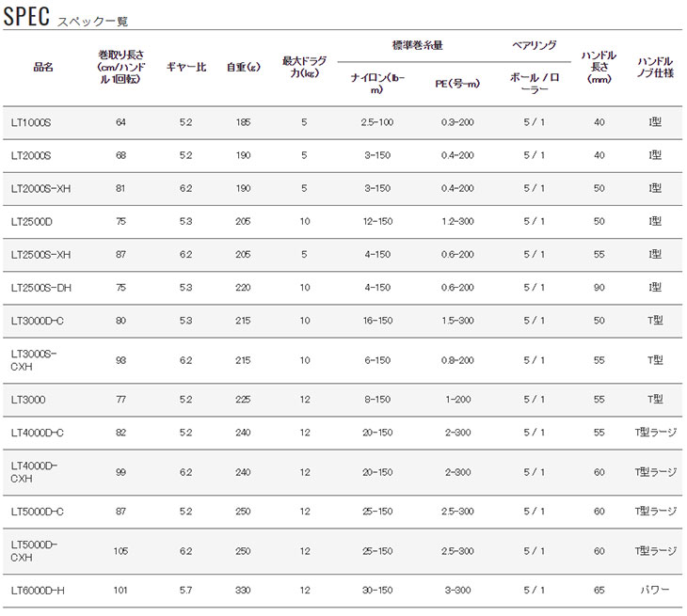
Task: Click the LT3000S-CXH model name
Action: click(34, 359)
